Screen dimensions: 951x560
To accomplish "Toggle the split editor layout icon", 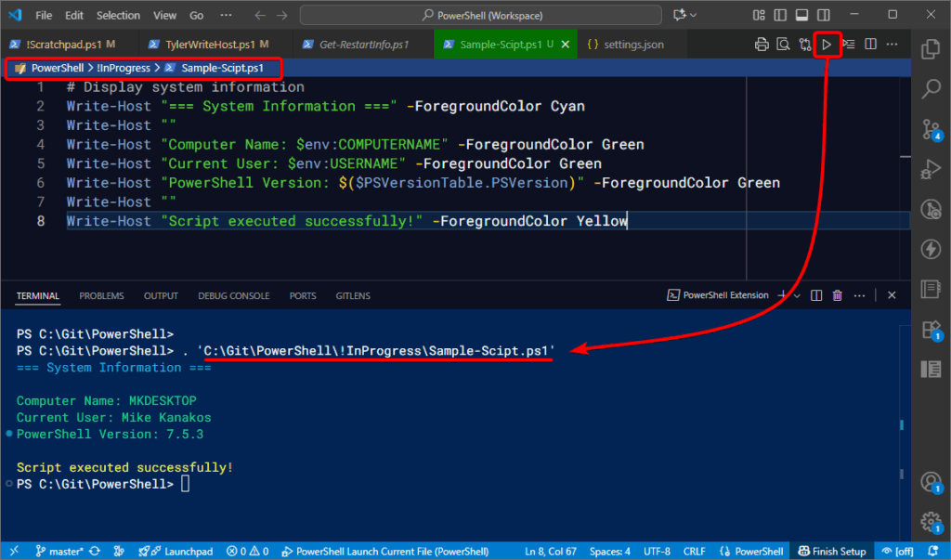I will coord(869,44).
